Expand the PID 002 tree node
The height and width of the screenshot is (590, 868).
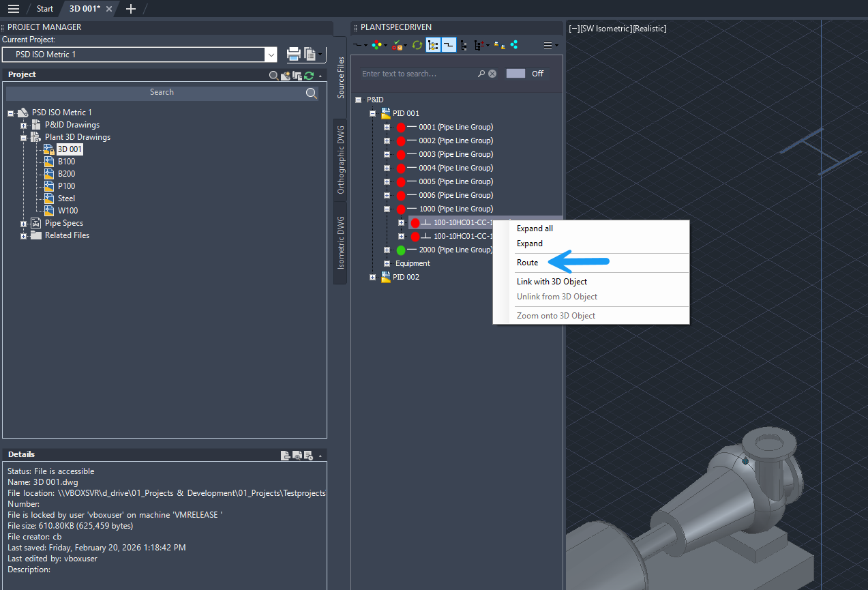(373, 277)
